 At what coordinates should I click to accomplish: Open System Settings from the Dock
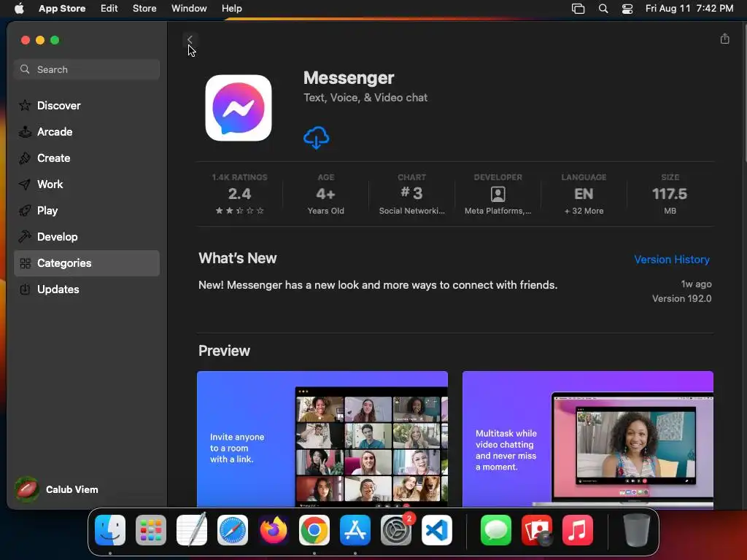[396, 530]
